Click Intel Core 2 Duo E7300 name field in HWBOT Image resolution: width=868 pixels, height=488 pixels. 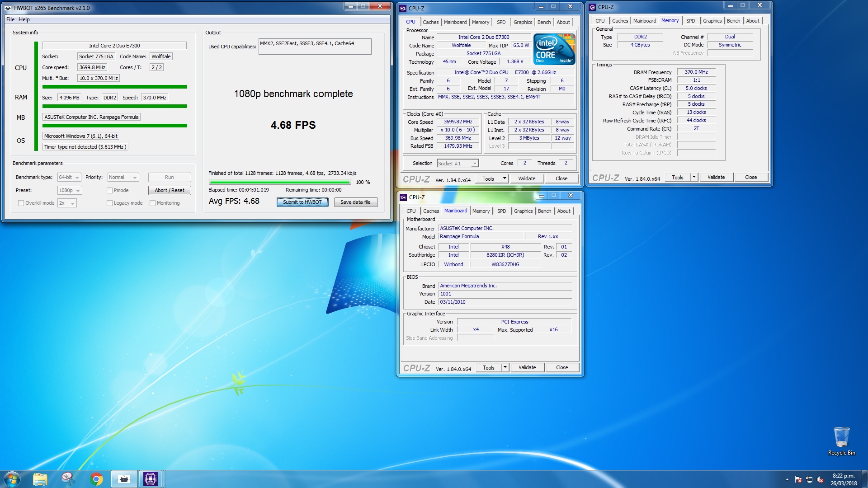click(114, 46)
